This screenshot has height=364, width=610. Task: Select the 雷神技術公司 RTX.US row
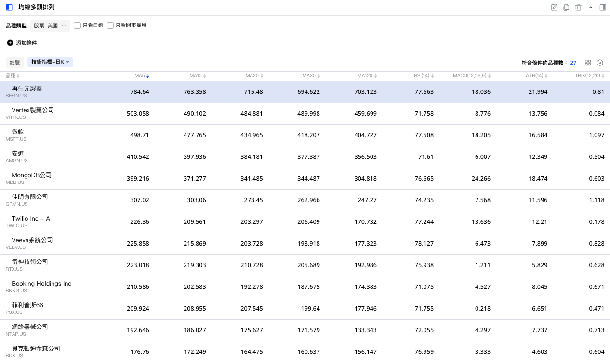pyautogui.click(x=305, y=265)
